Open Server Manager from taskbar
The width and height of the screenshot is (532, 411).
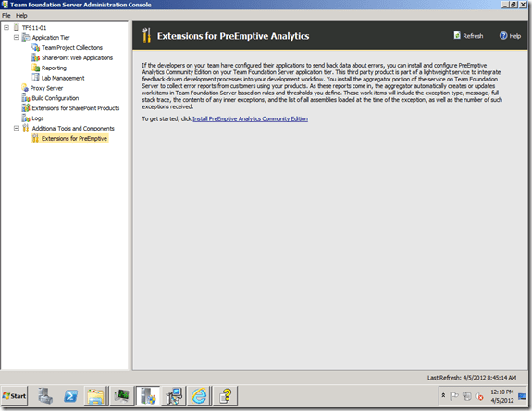tap(45, 396)
